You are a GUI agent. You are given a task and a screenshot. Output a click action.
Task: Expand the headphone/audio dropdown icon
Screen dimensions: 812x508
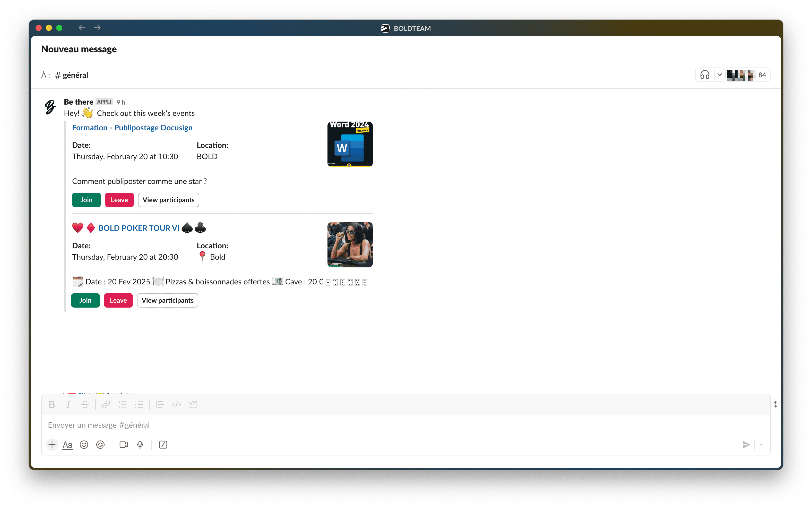719,75
